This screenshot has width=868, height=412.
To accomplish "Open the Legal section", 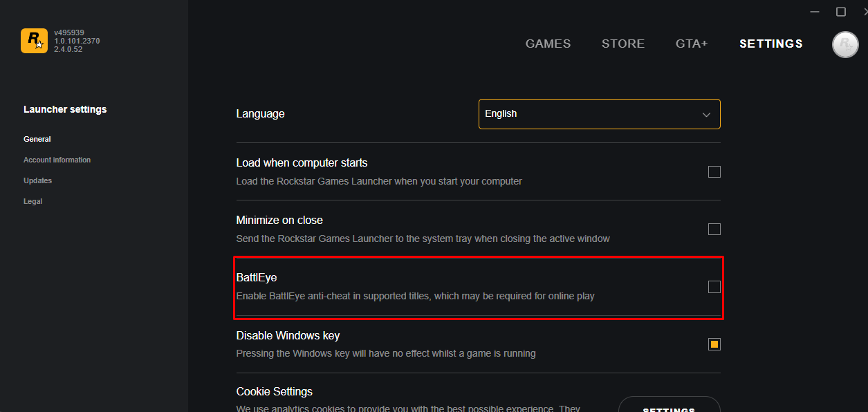I will [33, 201].
